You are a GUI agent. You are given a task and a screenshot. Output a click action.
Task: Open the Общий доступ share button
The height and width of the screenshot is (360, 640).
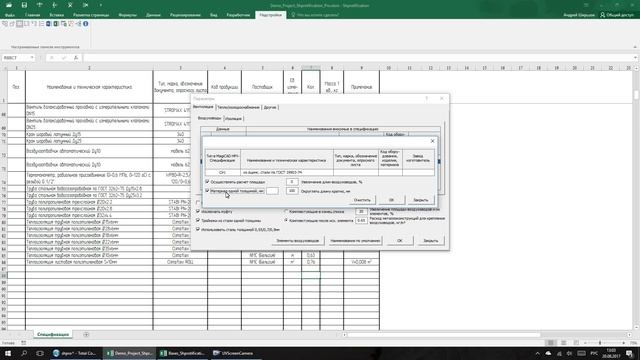coord(617,15)
